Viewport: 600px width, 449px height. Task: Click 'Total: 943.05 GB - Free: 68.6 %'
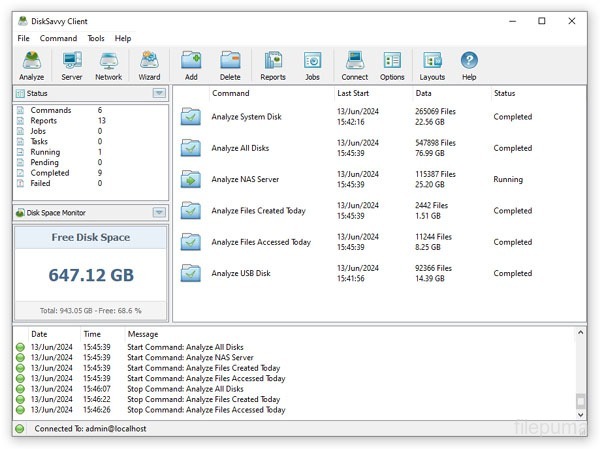91,311
